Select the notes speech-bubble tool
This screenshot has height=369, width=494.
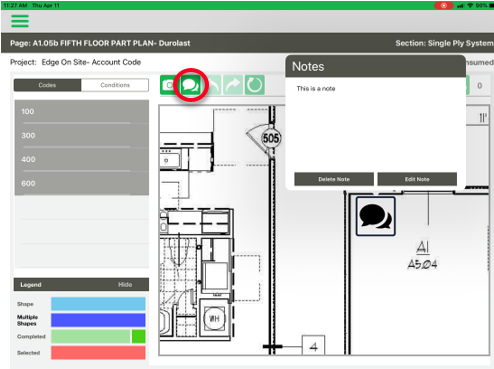[x=191, y=85]
